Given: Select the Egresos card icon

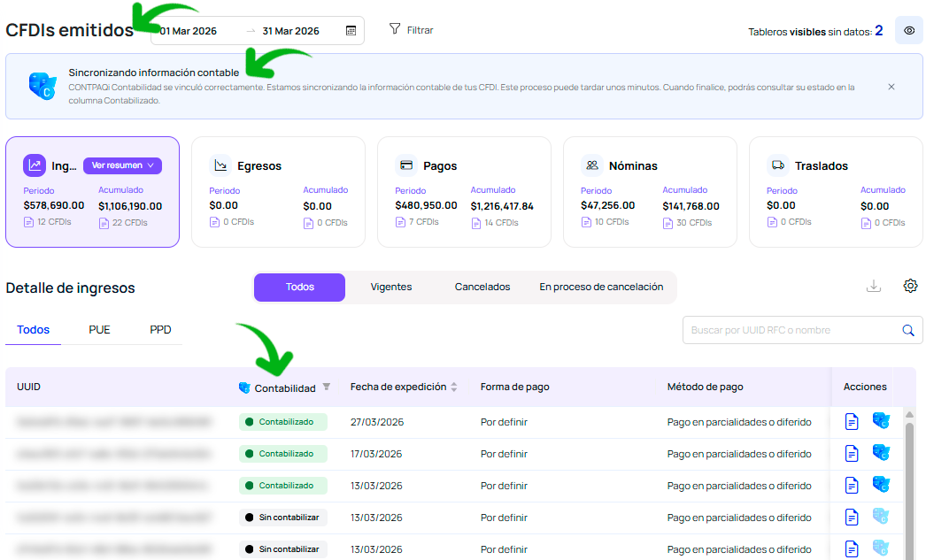Looking at the screenshot, I should [x=220, y=165].
